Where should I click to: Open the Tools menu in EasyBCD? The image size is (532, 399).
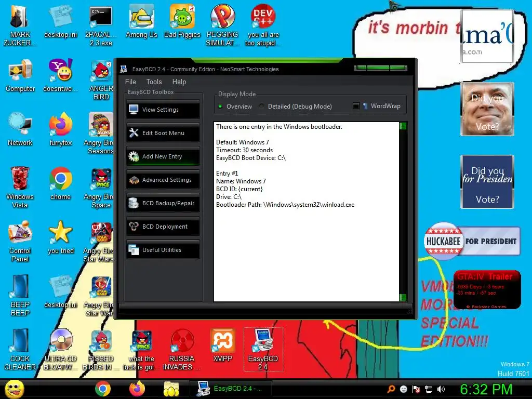click(154, 82)
